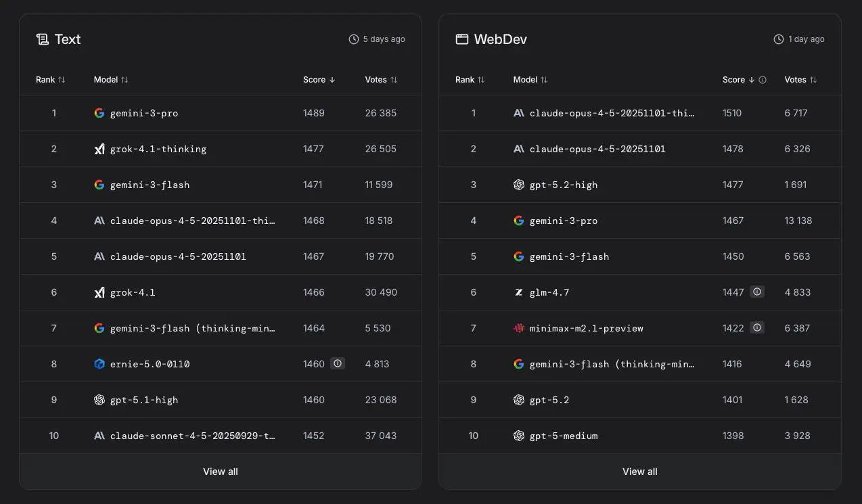
Task: Select gpt-5-medium model name
Action: (x=564, y=436)
